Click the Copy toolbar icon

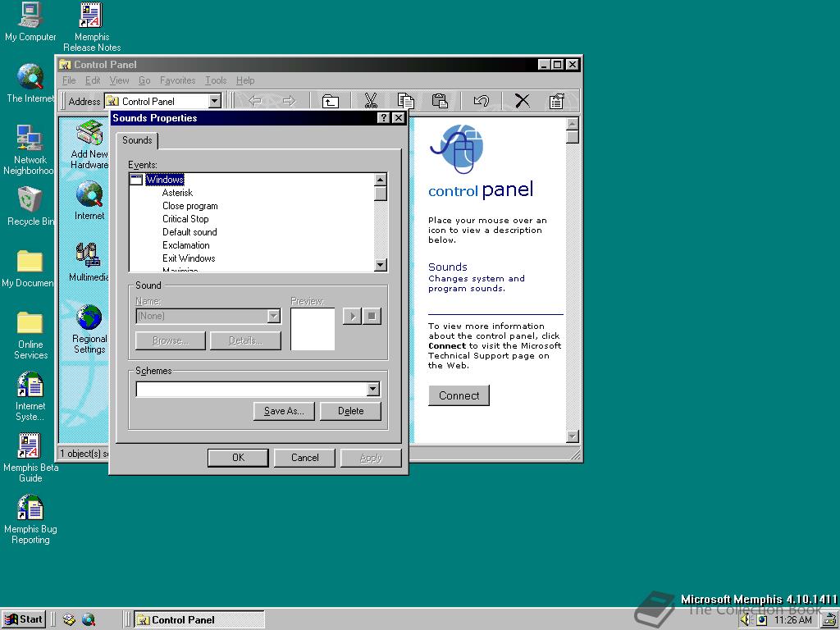405,101
